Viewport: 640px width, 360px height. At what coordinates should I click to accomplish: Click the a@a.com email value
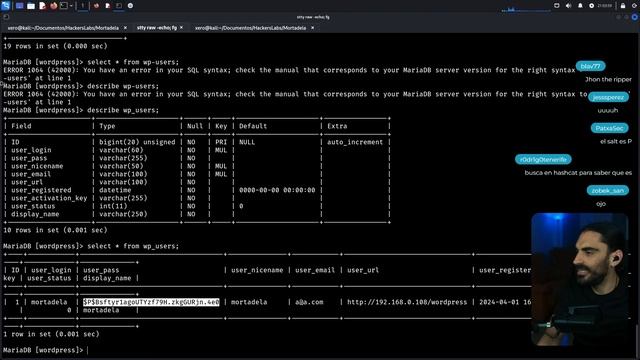click(x=309, y=302)
